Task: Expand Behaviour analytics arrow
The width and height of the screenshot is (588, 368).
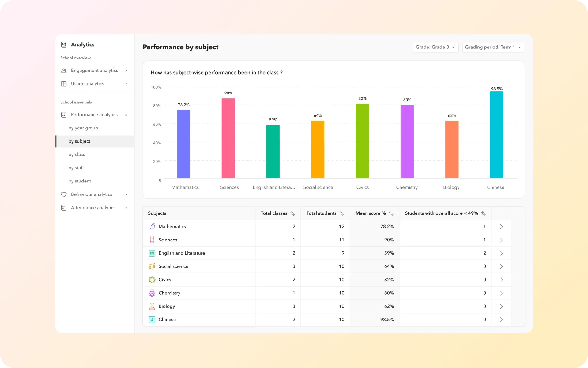Action: [x=126, y=194]
